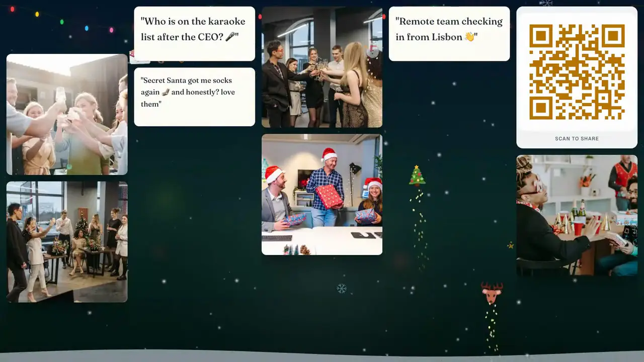The width and height of the screenshot is (644, 362).
Task: Open the office party with Christmas tree photo
Action: tap(67, 242)
